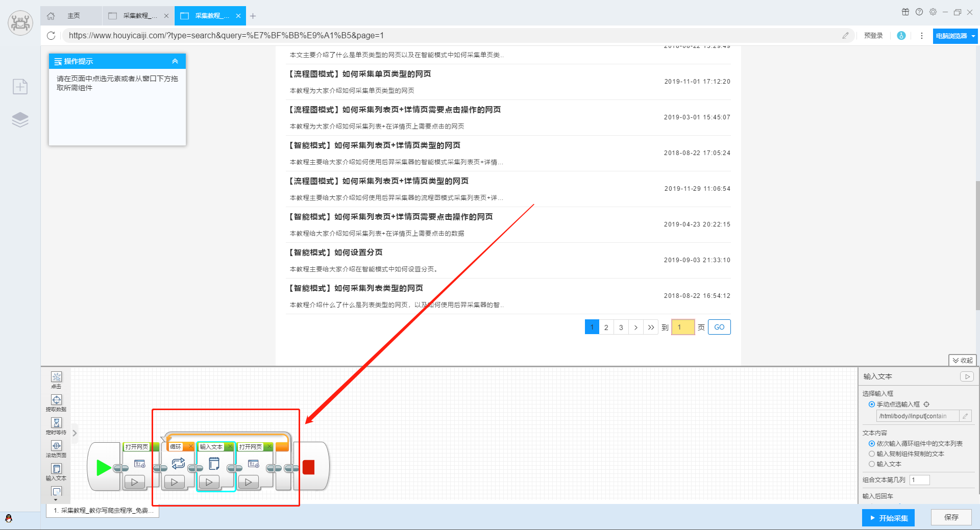980x530 pixels.
Task: Remove the 循环 block with its X
Action: (x=190, y=446)
